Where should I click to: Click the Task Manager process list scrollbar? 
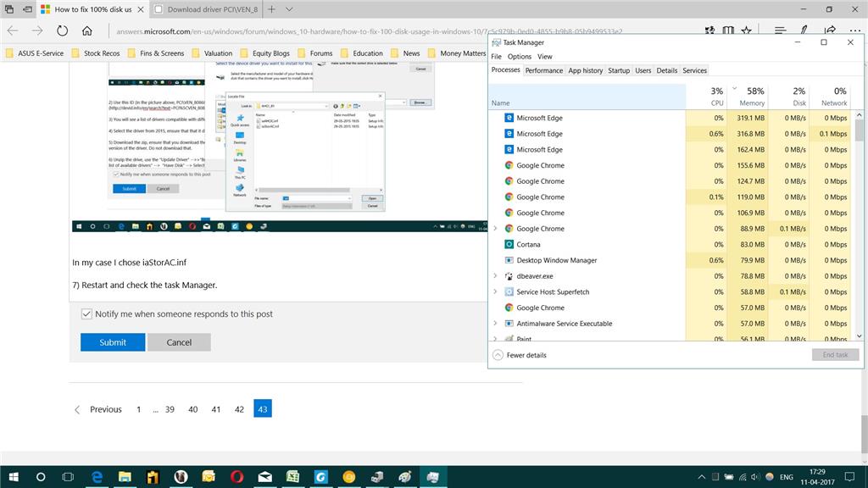point(859,225)
